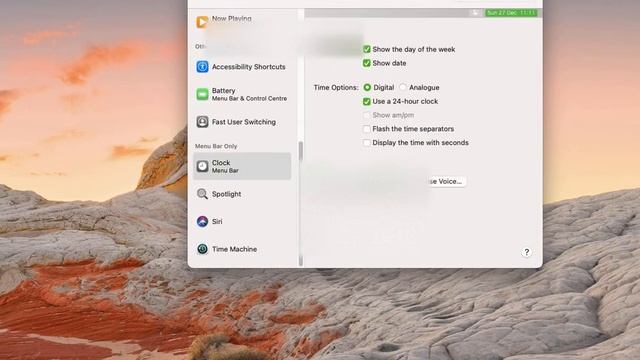Click the Time Options label

click(x=336, y=87)
